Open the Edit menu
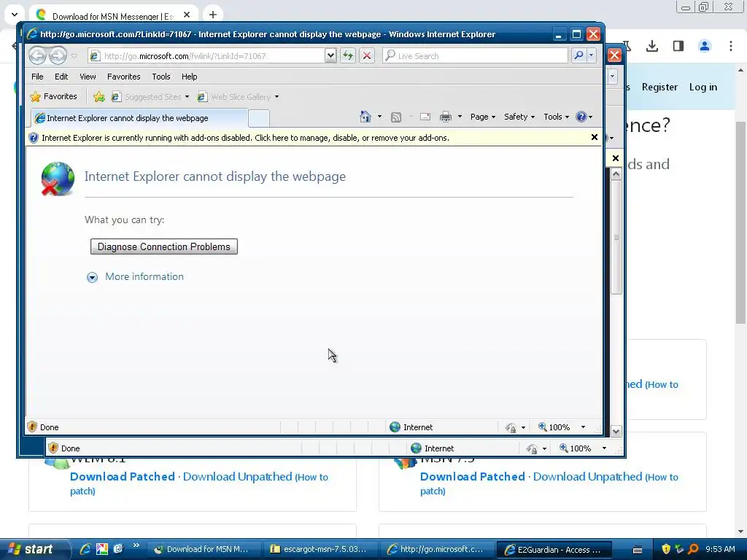Image resolution: width=747 pixels, height=560 pixels. coord(61,76)
